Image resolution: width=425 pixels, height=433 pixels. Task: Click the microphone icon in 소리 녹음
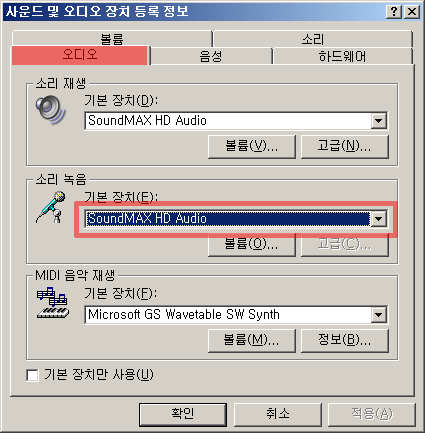click(x=51, y=207)
